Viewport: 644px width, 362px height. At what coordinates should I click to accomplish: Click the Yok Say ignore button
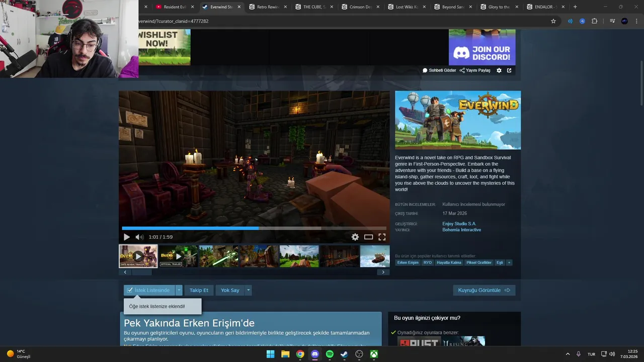230,290
